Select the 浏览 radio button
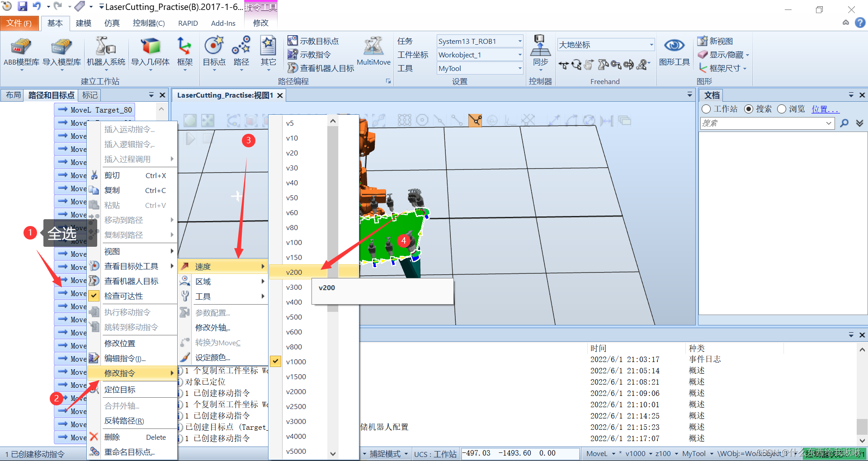The width and height of the screenshot is (868, 461). 782,109
